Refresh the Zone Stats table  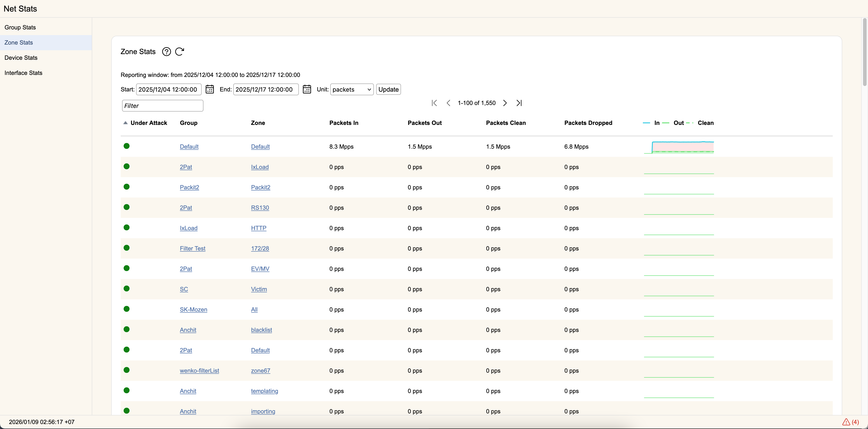pyautogui.click(x=180, y=52)
